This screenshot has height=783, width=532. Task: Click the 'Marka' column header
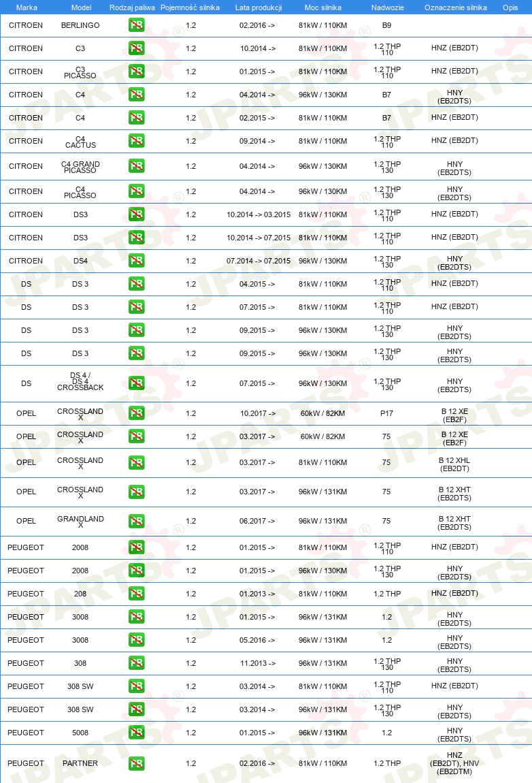pyautogui.click(x=27, y=7)
